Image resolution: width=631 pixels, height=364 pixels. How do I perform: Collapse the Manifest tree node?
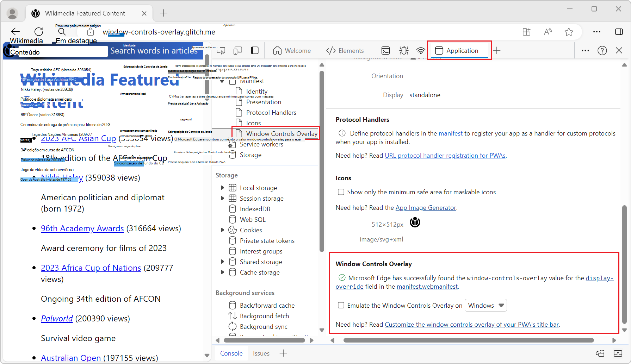point(222,81)
